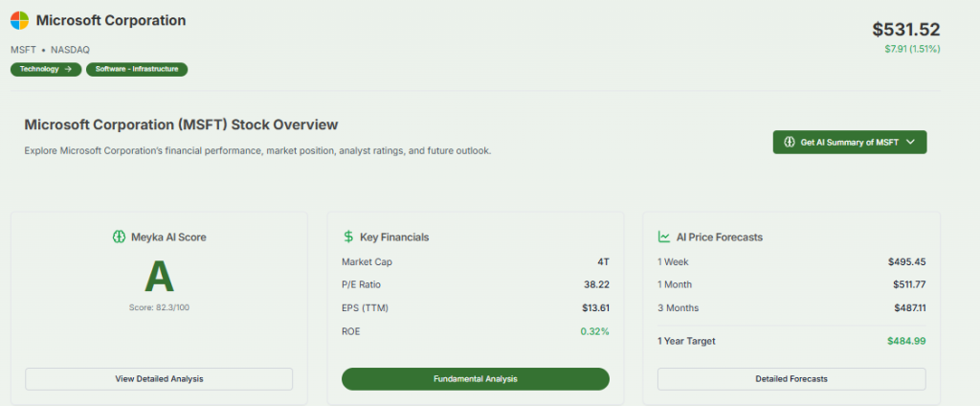This screenshot has height=406, width=980.
Task: Click the 38.22 P/E value
Action: pos(596,284)
